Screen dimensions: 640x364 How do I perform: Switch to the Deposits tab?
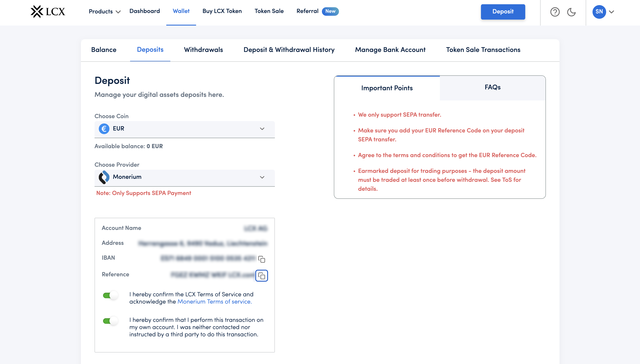[x=150, y=50]
